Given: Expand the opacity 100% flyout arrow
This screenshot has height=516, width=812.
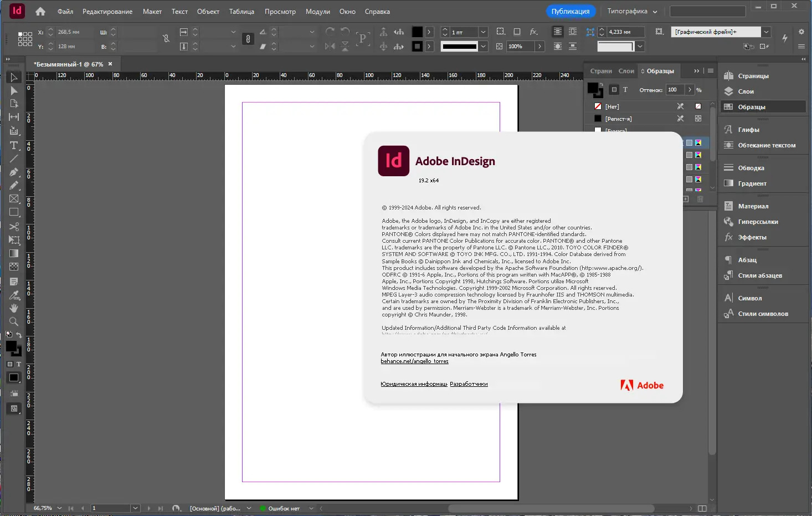Looking at the screenshot, I should 539,47.
